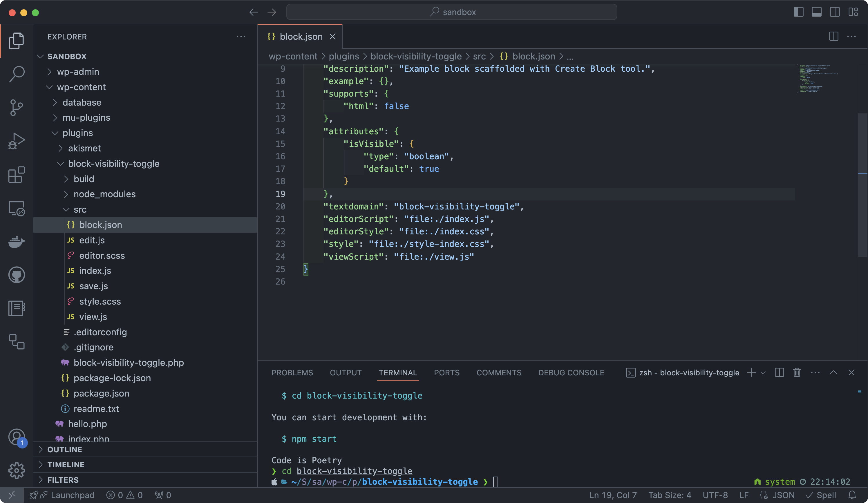The height and width of the screenshot is (503, 868).
Task: Change Tab Size: 4 indentation
Action: pyautogui.click(x=670, y=495)
